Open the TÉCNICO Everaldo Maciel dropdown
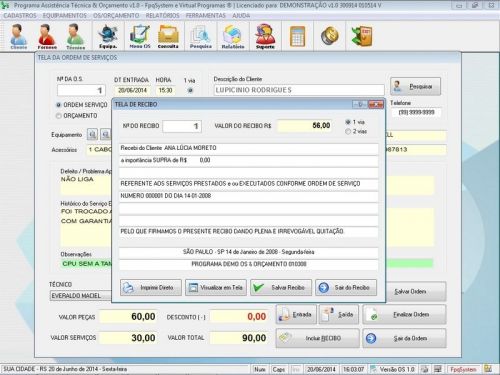Image resolution: width=500 pixels, height=375 pixels. pyautogui.click(x=80, y=296)
